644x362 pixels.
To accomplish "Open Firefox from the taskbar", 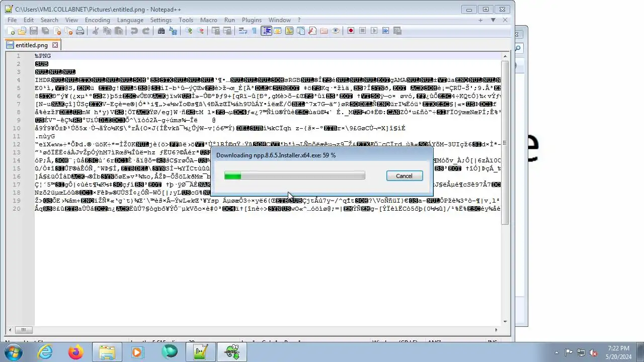I will 76,352.
